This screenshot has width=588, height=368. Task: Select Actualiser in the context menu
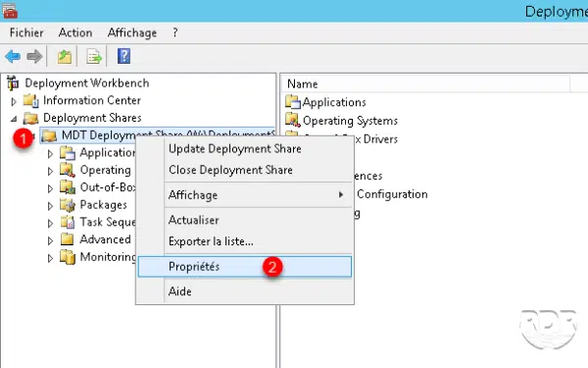245,220
